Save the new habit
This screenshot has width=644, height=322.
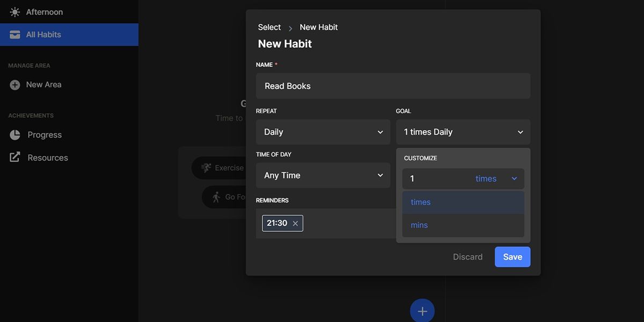(513, 257)
